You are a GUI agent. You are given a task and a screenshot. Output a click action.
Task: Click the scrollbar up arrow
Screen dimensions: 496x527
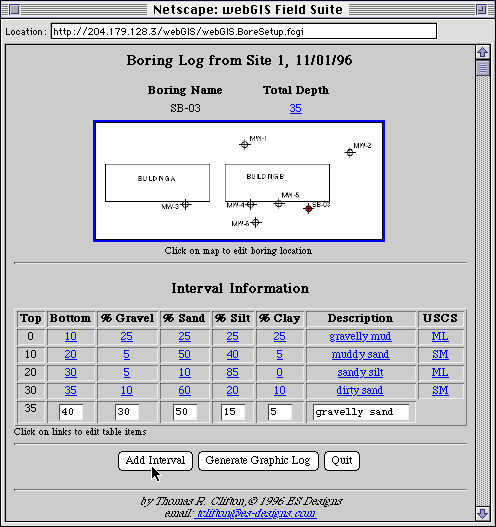tap(483, 52)
